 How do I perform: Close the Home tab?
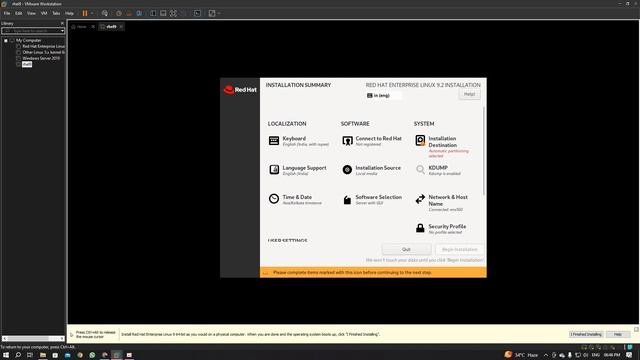(x=93, y=27)
